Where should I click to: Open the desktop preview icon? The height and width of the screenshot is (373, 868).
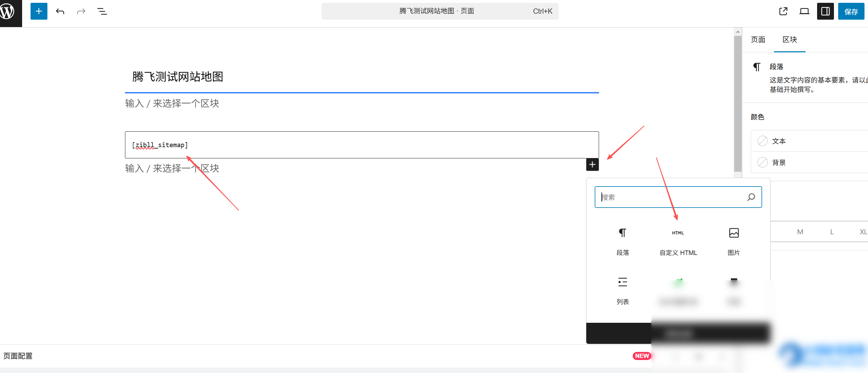pos(804,11)
